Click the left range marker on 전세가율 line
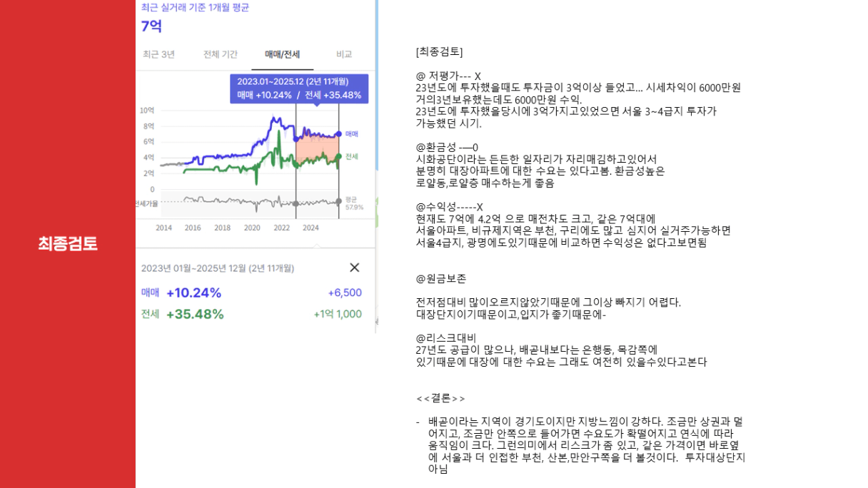This screenshot has height=488, width=868. 296,203
